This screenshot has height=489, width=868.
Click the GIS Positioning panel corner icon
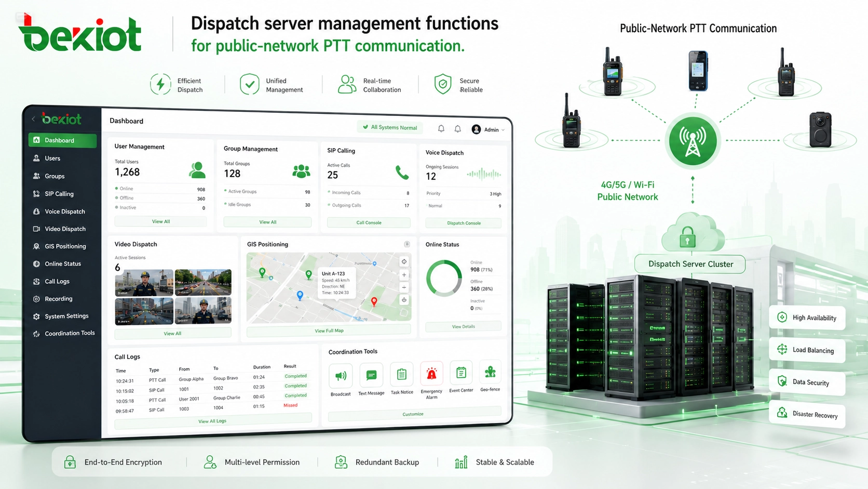point(407,244)
